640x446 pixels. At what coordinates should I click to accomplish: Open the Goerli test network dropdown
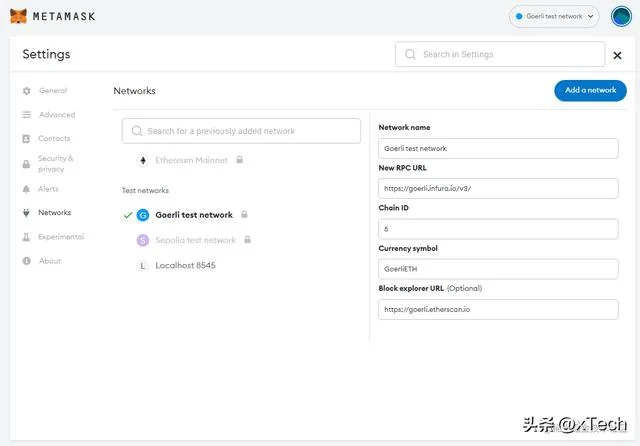point(554,16)
